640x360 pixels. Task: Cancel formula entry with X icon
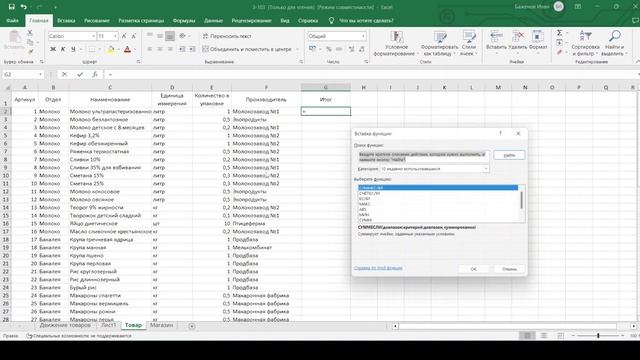tap(64, 74)
